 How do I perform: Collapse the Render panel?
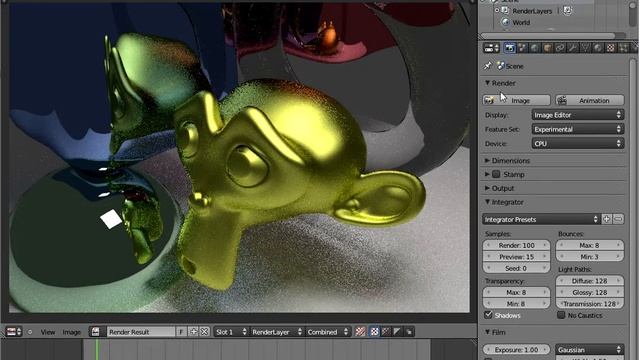coord(487,83)
